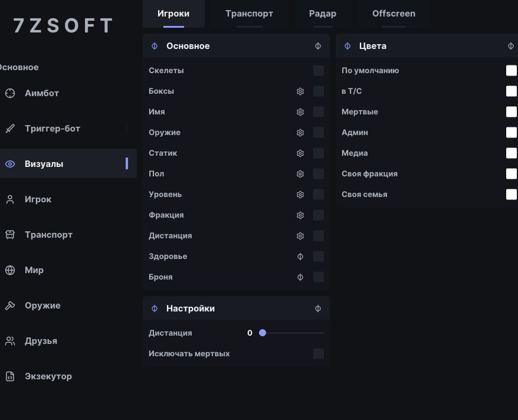Enable the Скелеты checkbox
This screenshot has height=420, width=518.
[x=319, y=70]
